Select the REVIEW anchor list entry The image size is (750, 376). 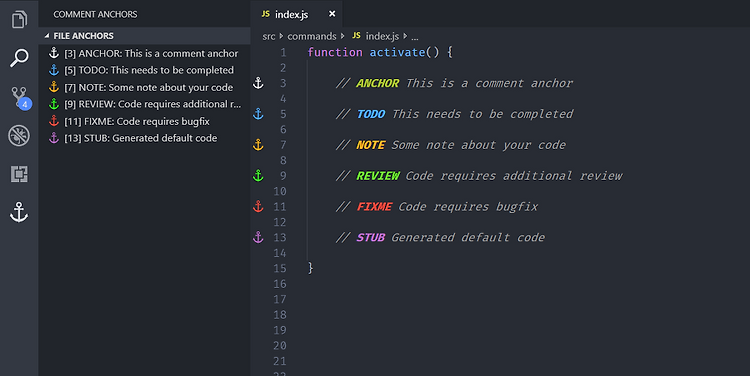point(144,104)
